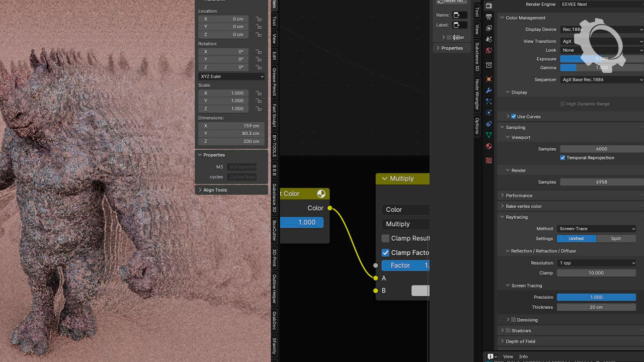Open the Material properties sphere icon
This screenshot has width=644, height=362.
coord(489,146)
